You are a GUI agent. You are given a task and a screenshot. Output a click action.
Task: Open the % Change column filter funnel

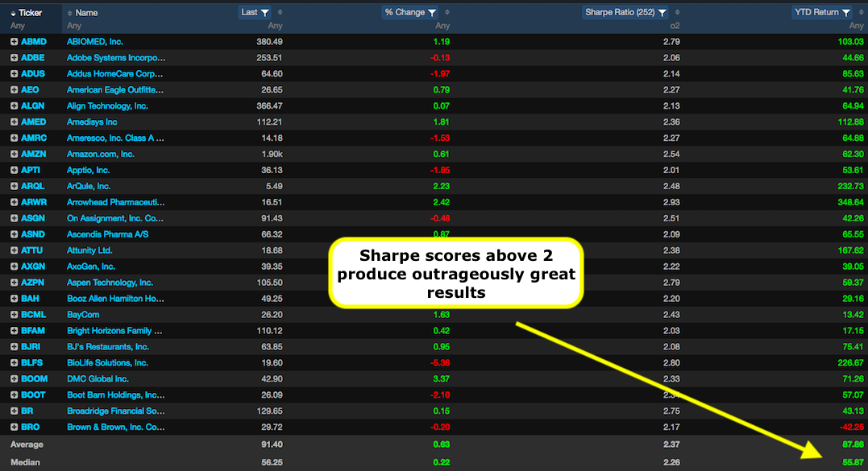point(432,12)
